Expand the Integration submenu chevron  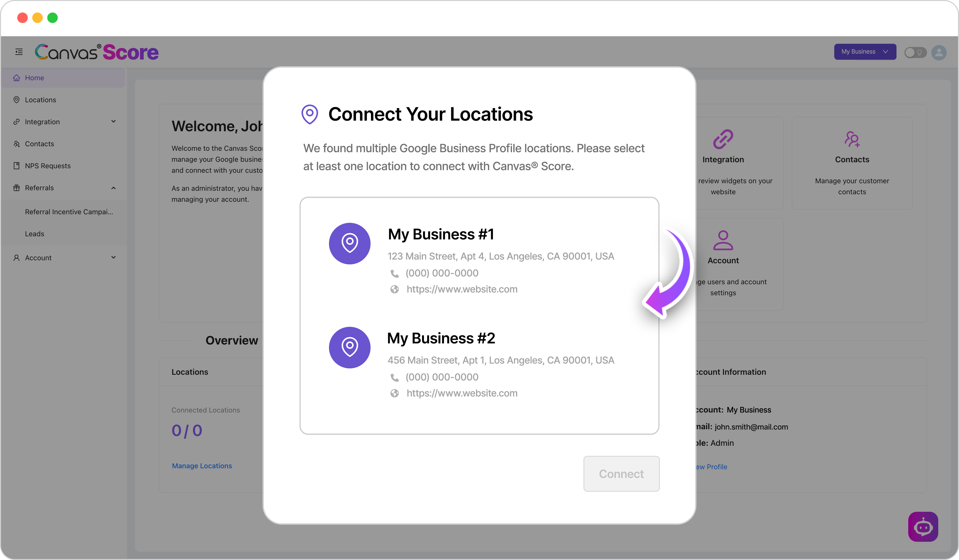pyautogui.click(x=113, y=121)
